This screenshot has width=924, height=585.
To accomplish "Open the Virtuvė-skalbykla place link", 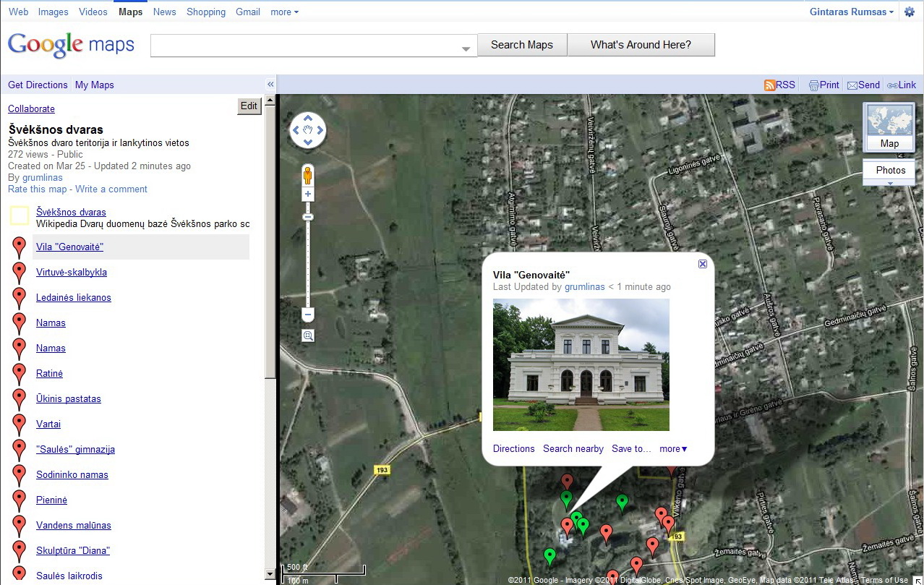I will (72, 273).
